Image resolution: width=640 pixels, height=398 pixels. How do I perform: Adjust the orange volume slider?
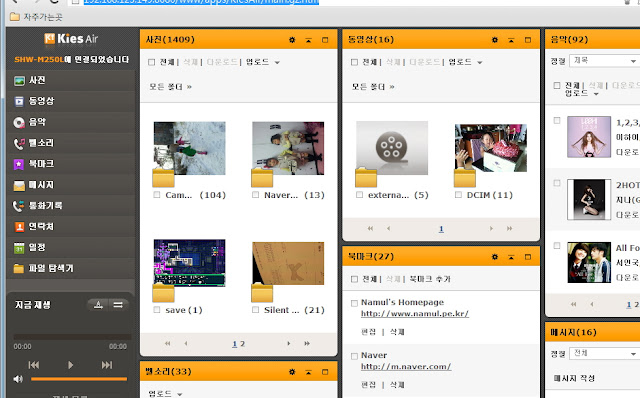[79, 379]
